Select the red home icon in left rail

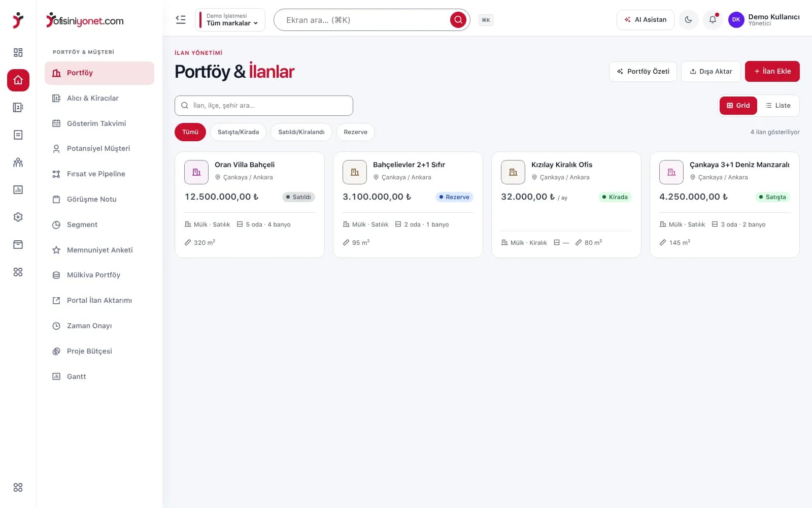[18, 80]
